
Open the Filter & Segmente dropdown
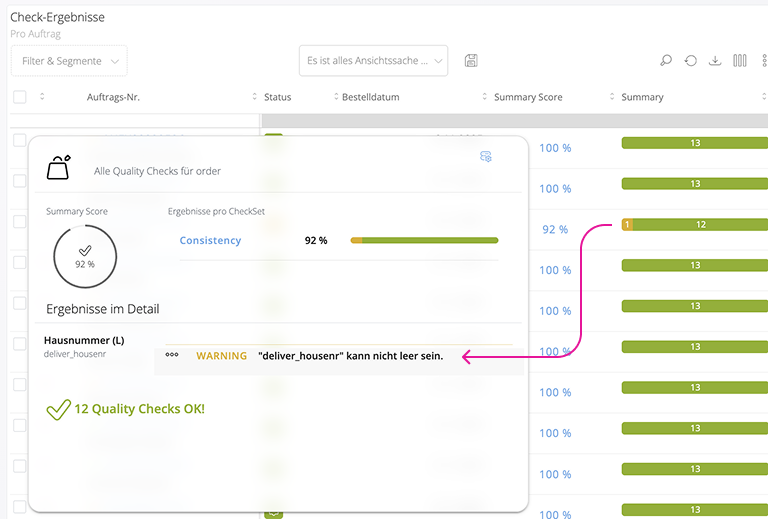click(x=69, y=61)
